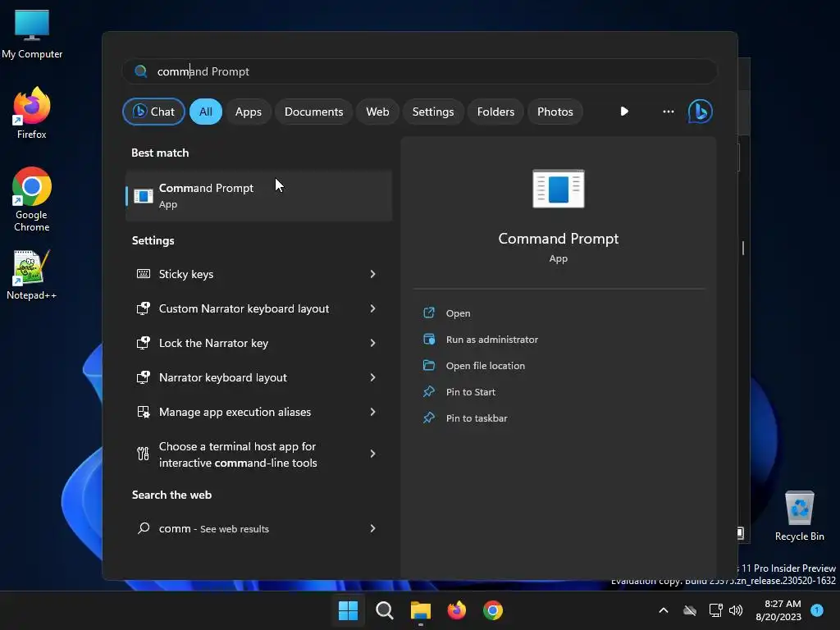The width and height of the screenshot is (840, 630).
Task: Expand the Sticky keys result arrow
Action: pos(372,274)
